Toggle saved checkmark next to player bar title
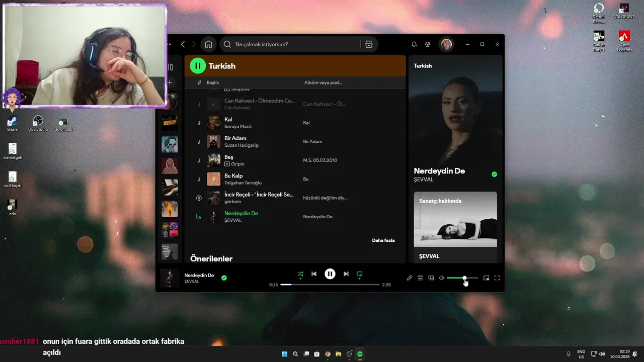Viewport: 644px width, 362px height. click(x=224, y=278)
